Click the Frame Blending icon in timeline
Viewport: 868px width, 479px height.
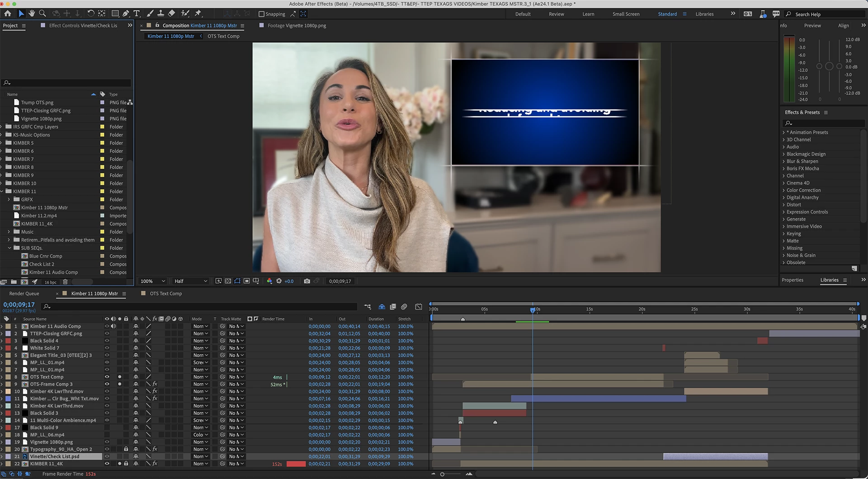[393, 307]
